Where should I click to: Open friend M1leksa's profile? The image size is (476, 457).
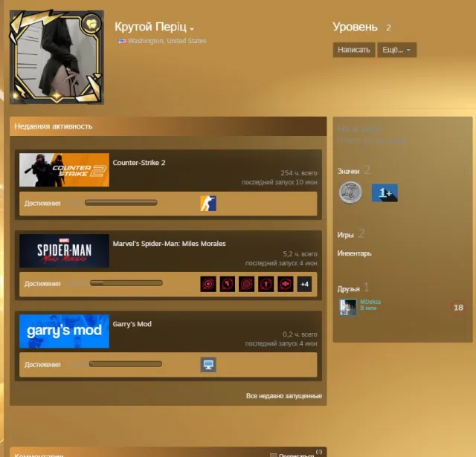[x=370, y=302]
